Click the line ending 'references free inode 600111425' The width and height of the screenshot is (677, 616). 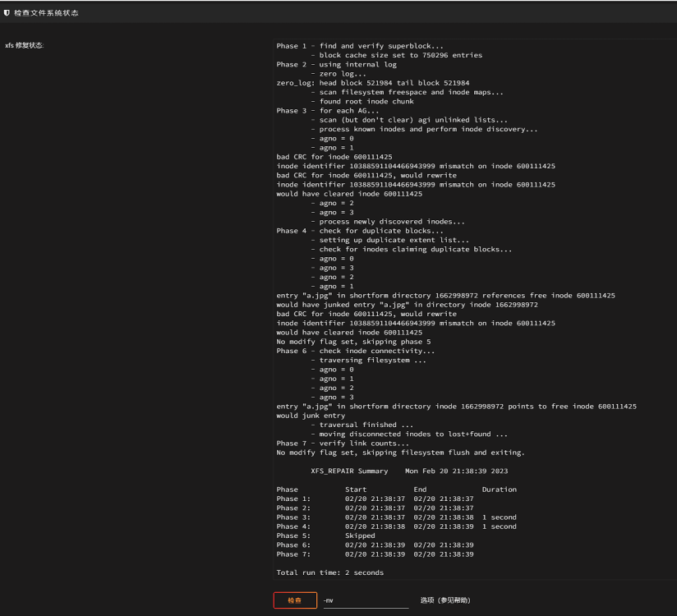pyautogui.click(x=445, y=295)
